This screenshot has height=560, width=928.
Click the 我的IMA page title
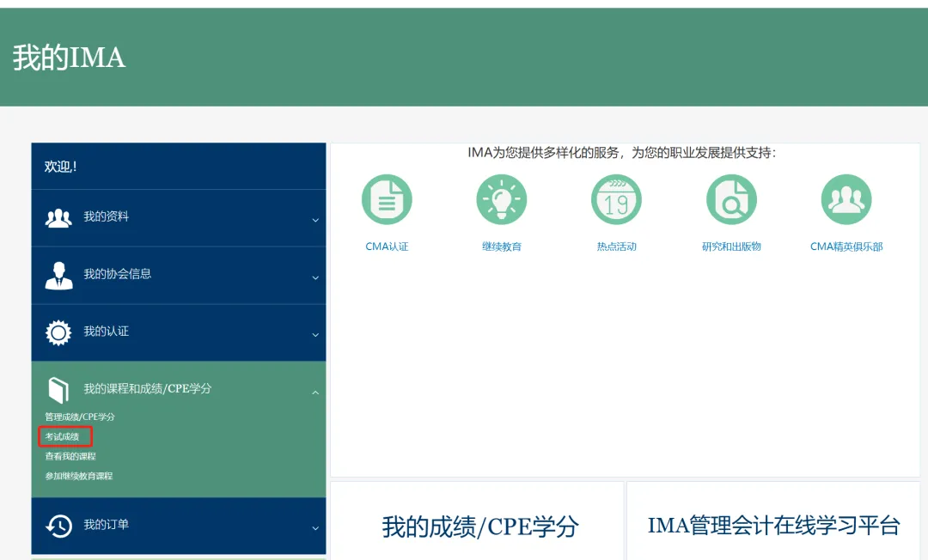point(70,58)
